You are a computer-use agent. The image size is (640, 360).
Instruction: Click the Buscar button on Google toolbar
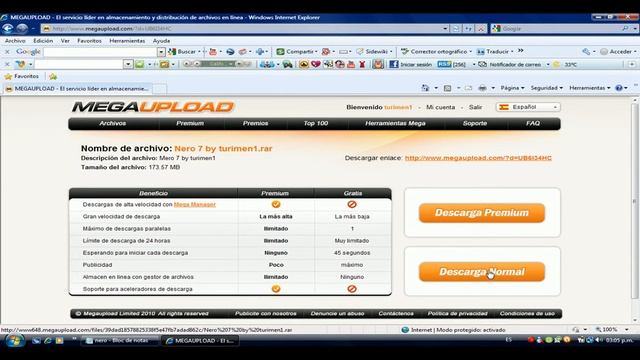coord(183,51)
